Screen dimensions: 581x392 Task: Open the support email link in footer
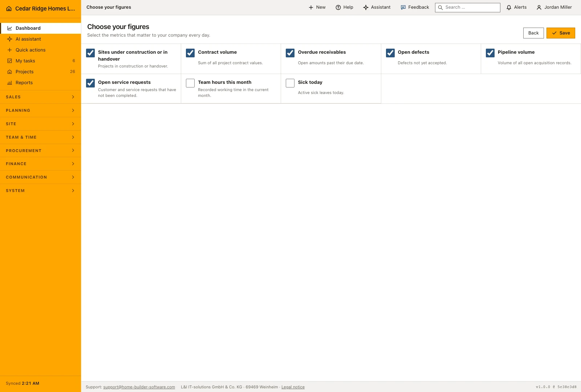coord(139,387)
